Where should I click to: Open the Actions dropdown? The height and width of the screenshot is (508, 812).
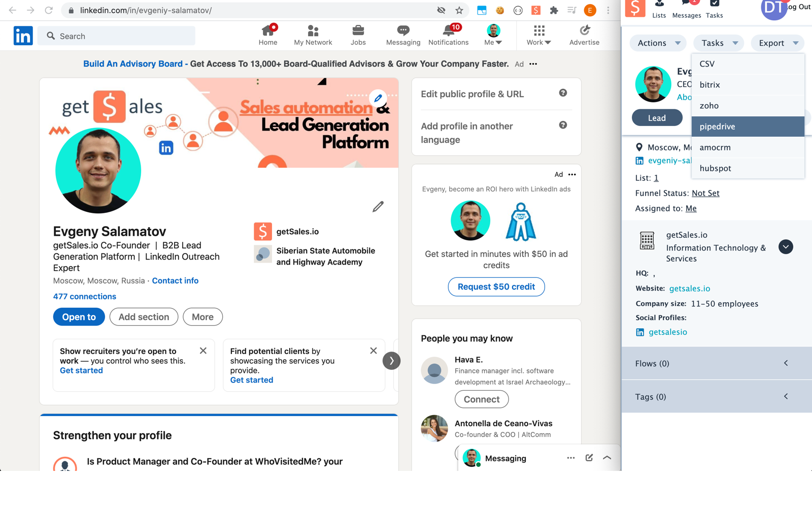(658, 43)
